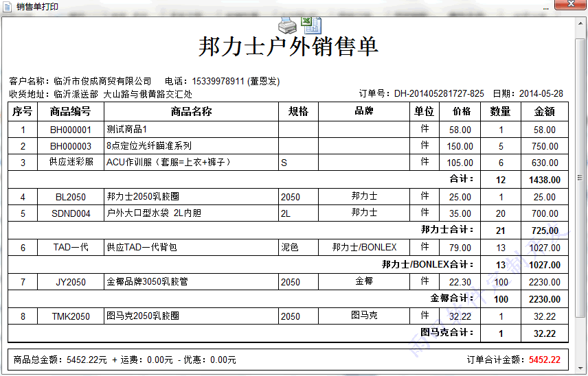Click the printer icon to print

[x=287, y=25]
